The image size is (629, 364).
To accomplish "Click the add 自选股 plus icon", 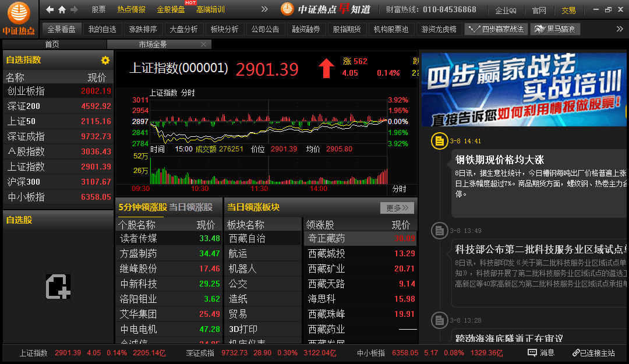I will [x=58, y=287].
